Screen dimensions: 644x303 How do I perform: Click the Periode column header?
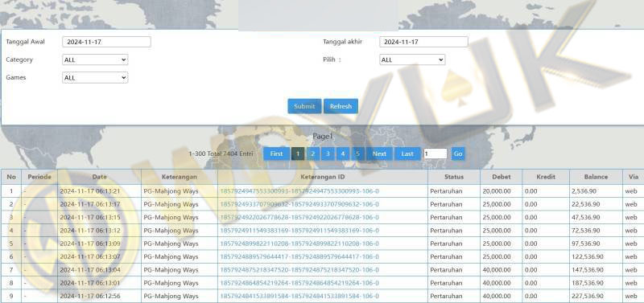point(39,177)
